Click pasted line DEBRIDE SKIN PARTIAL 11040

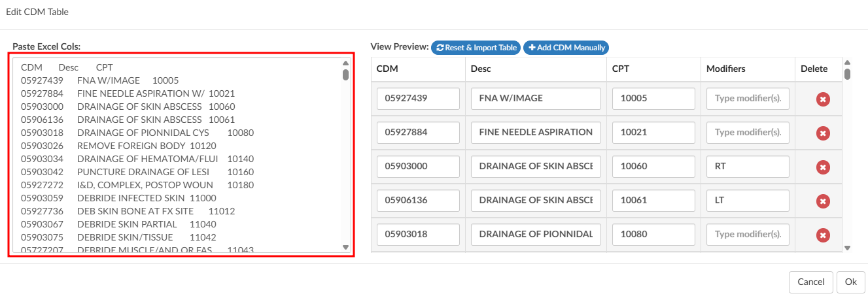point(118,224)
